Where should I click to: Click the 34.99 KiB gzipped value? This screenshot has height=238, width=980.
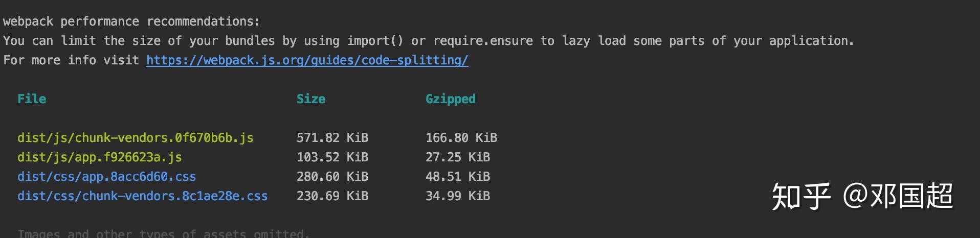(457, 196)
